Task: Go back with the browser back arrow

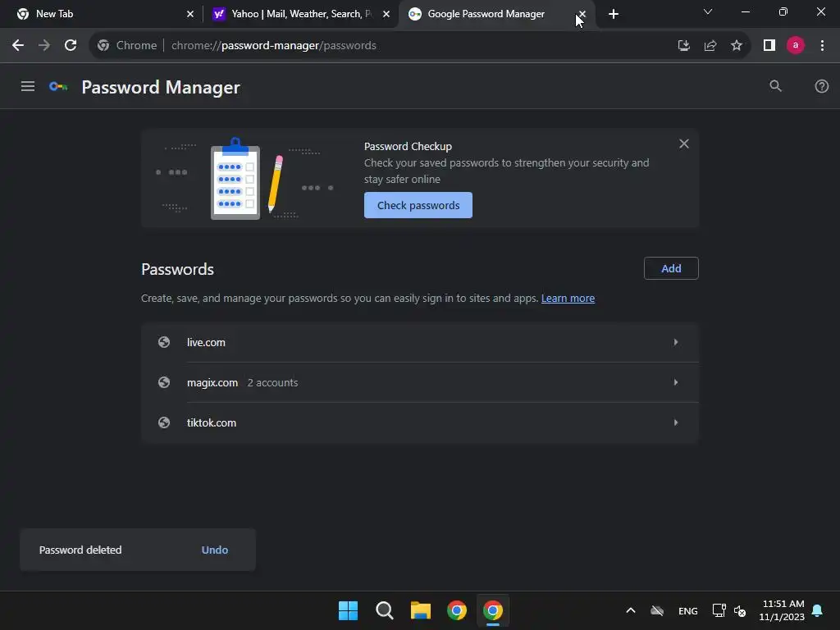Action: point(18,46)
